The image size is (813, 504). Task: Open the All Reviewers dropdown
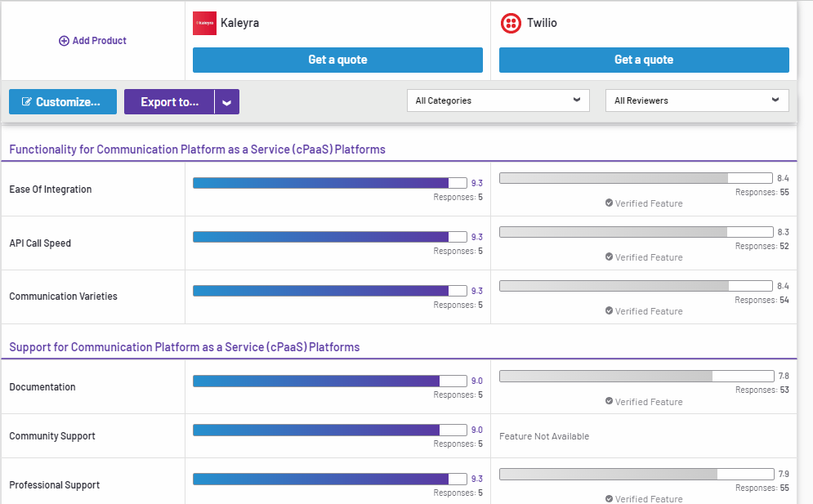(x=697, y=100)
